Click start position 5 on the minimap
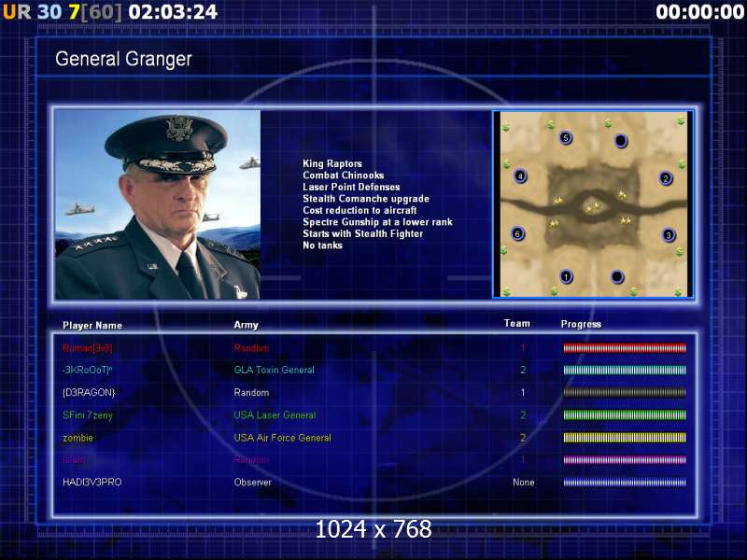Screen dimensions: 747x560 (566, 138)
